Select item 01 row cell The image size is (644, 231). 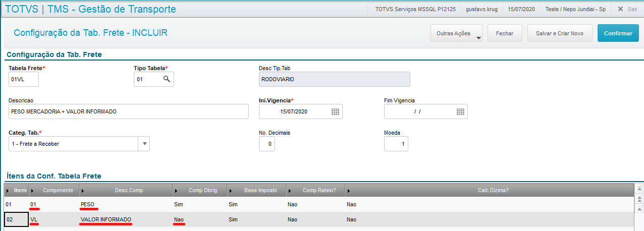point(17,204)
